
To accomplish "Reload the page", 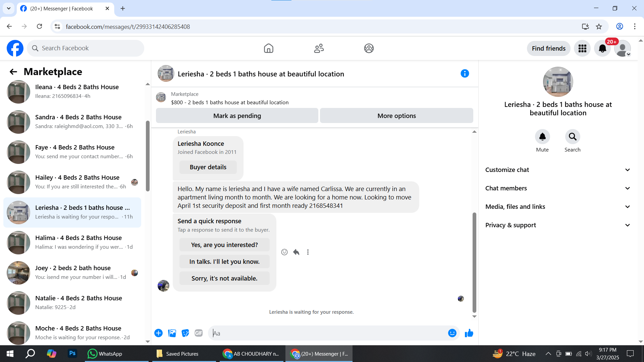I will tap(40, 26).
